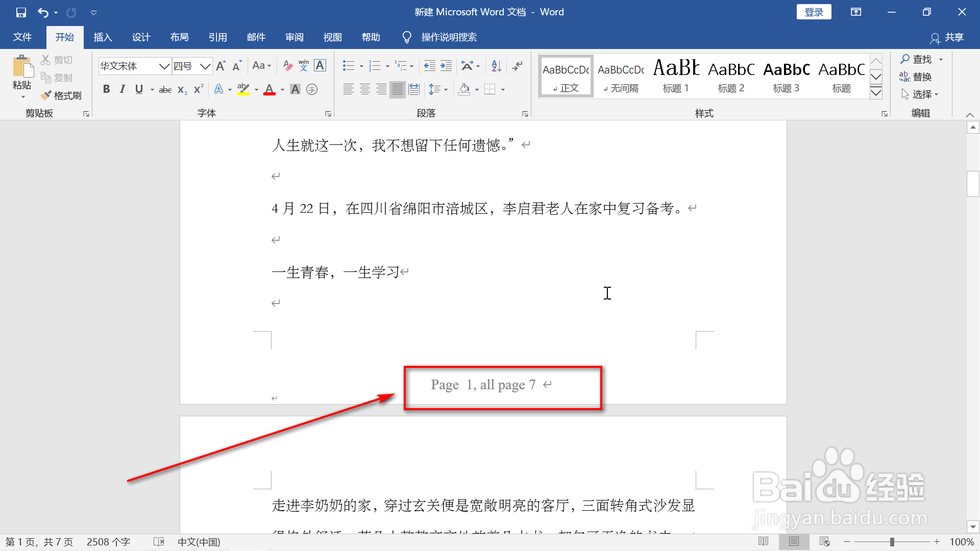Open the 引用 References tab

pyautogui.click(x=217, y=37)
